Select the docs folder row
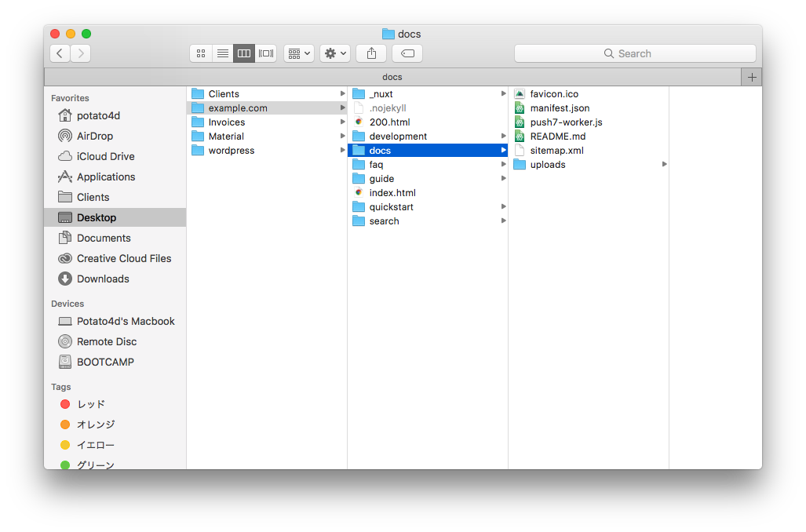The height and width of the screenshot is (532, 806). coord(428,151)
